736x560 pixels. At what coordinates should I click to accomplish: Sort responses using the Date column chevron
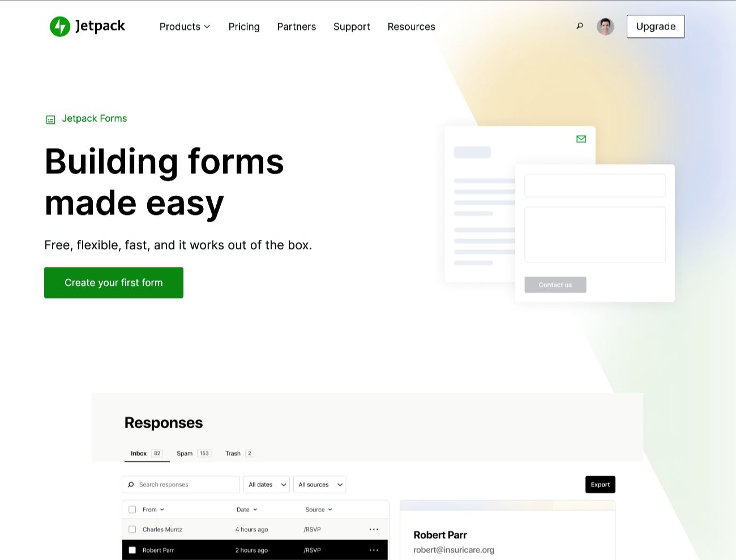[x=255, y=509]
